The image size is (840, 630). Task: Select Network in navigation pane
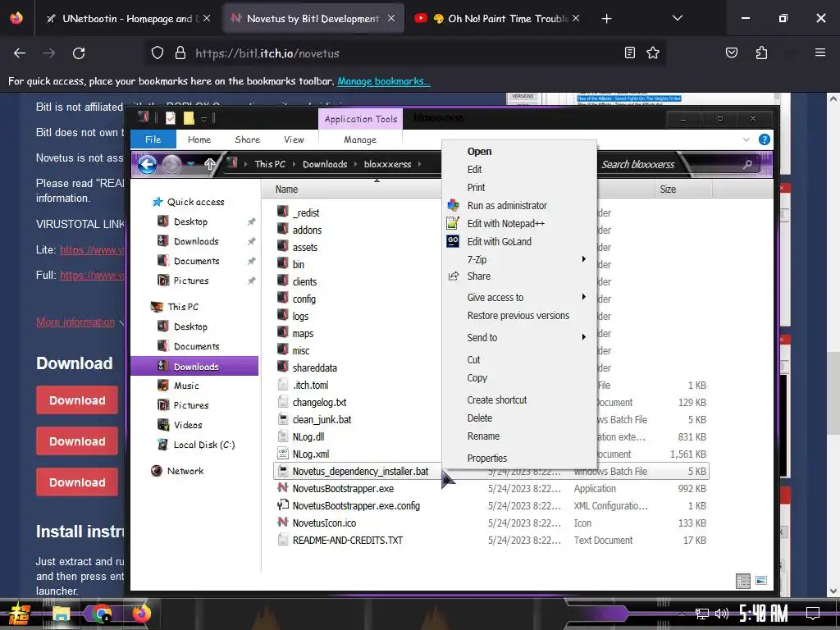coord(185,471)
